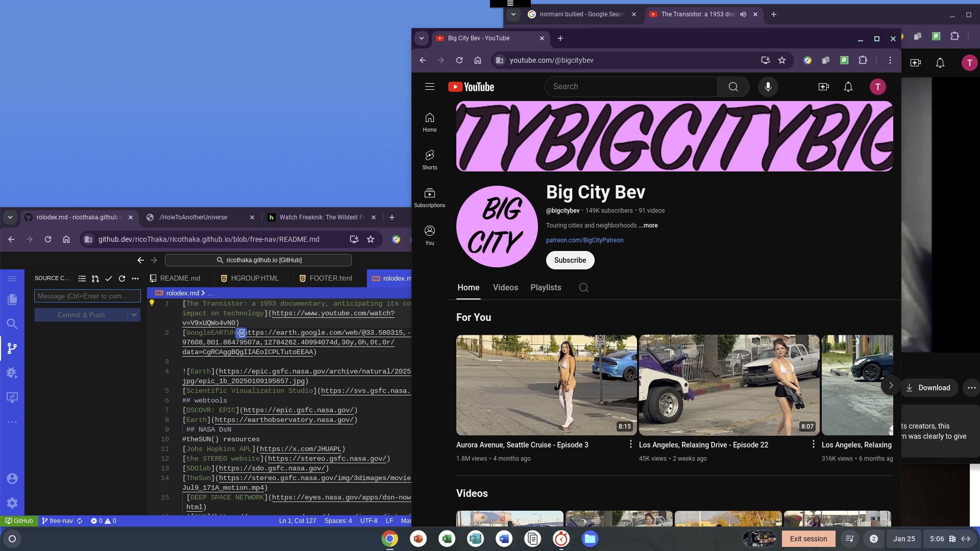The width and height of the screenshot is (980, 551).
Task: Open Los Angeles Episode 22 thumbnail
Action: point(729,385)
